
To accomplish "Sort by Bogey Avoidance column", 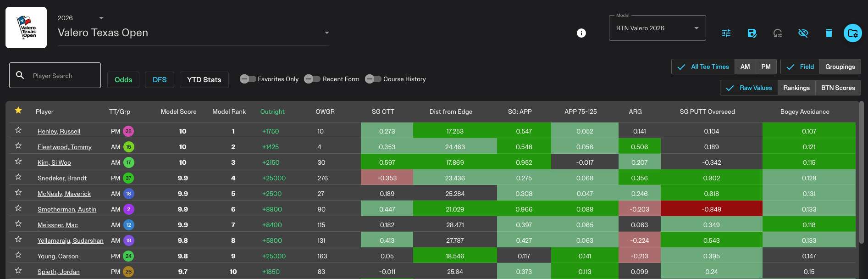I will click(x=805, y=112).
